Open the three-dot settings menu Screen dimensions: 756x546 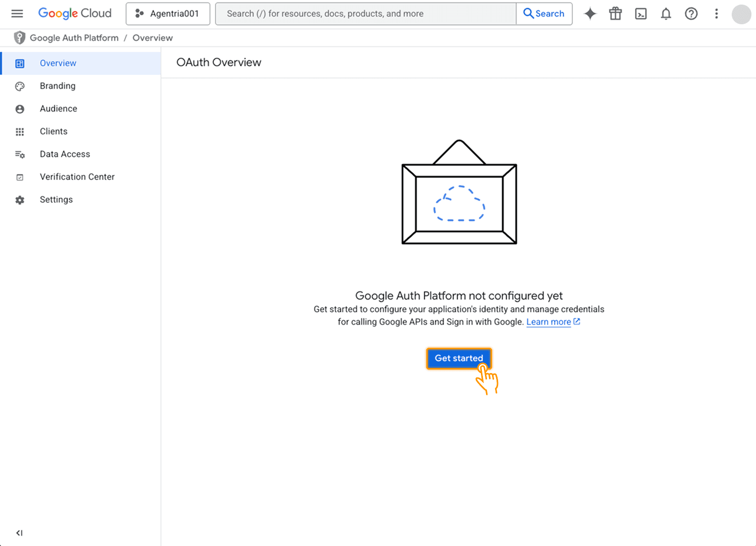717,14
